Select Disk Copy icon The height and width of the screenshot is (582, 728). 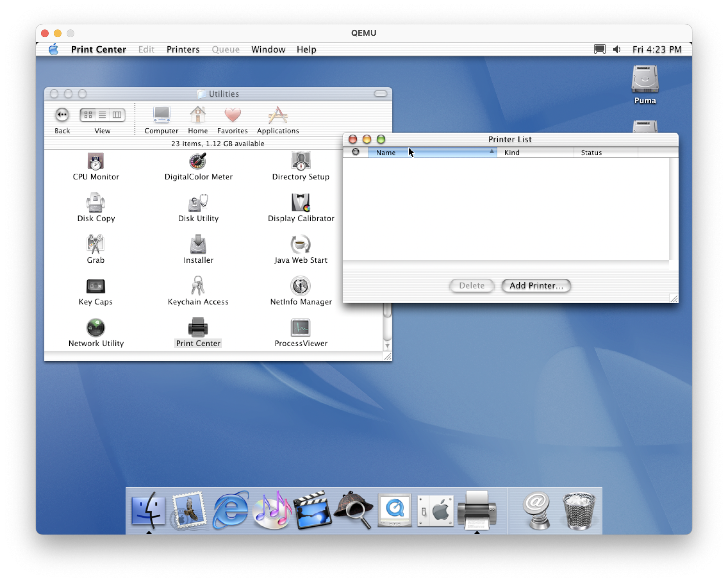pyautogui.click(x=95, y=203)
